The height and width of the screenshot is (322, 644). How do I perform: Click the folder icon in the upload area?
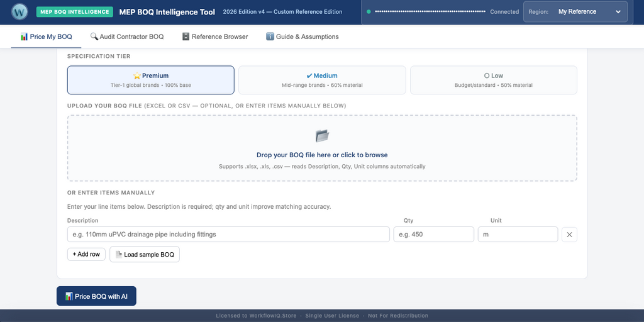click(x=322, y=136)
